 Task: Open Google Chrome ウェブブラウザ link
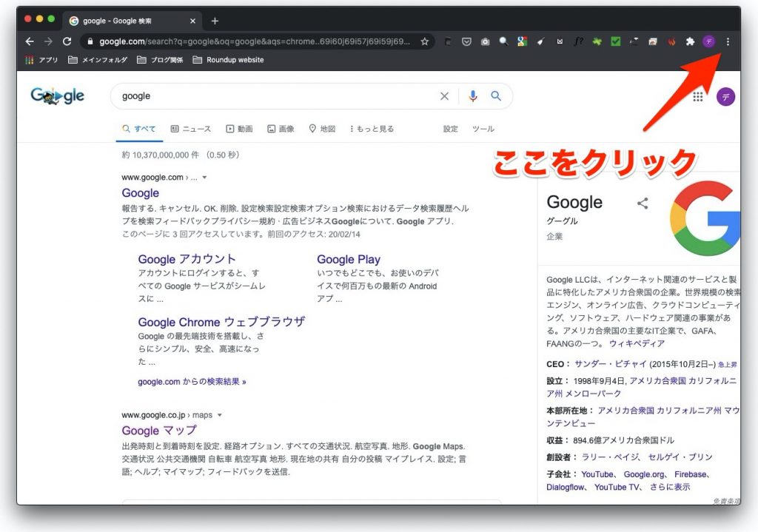click(221, 322)
